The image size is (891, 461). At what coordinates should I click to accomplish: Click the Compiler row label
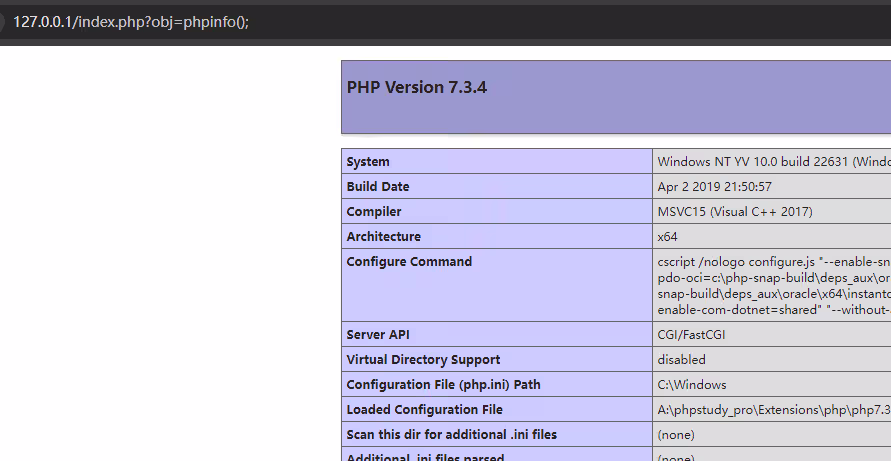pyautogui.click(x=374, y=212)
